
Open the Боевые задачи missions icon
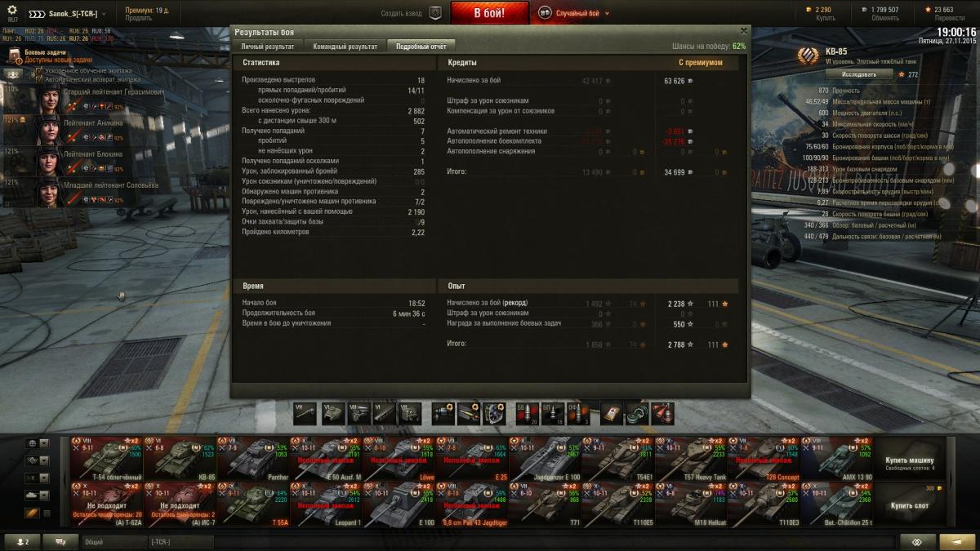pyautogui.click(x=15, y=56)
